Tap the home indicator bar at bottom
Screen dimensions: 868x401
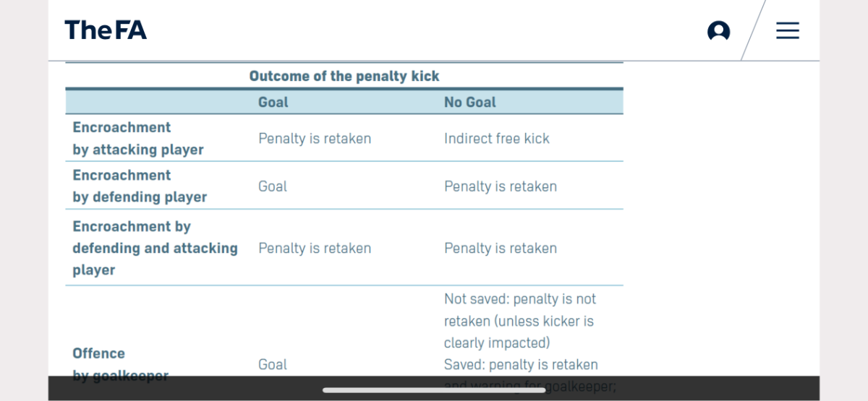[x=434, y=390]
